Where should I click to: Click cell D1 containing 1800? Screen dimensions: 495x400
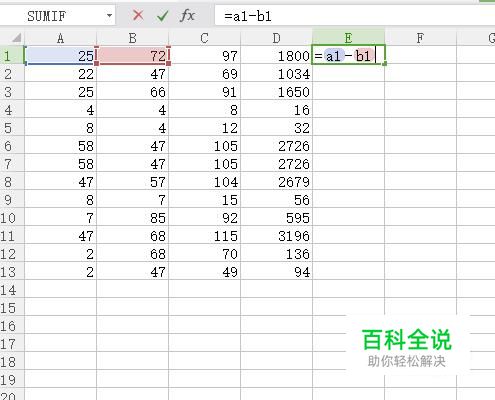point(276,55)
